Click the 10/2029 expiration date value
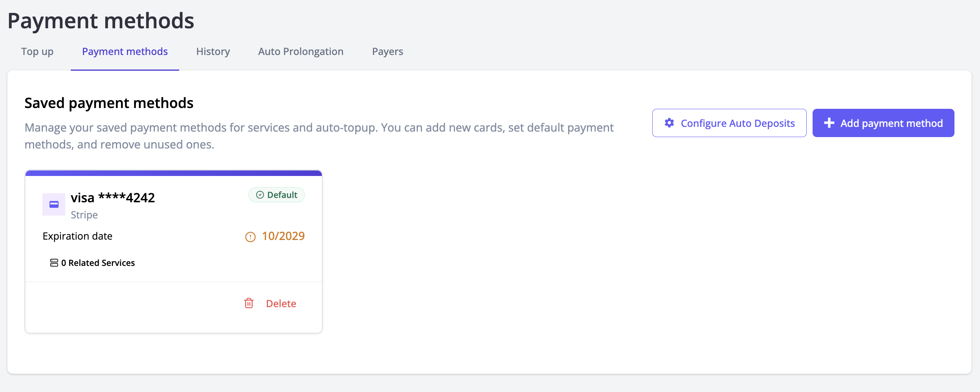 pyautogui.click(x=283, y=236)
